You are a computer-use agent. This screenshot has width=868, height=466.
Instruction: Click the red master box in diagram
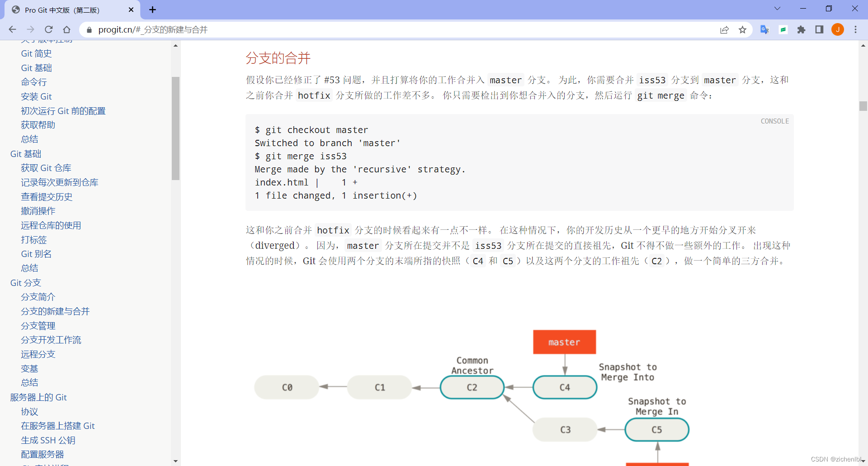coord(564,342)
